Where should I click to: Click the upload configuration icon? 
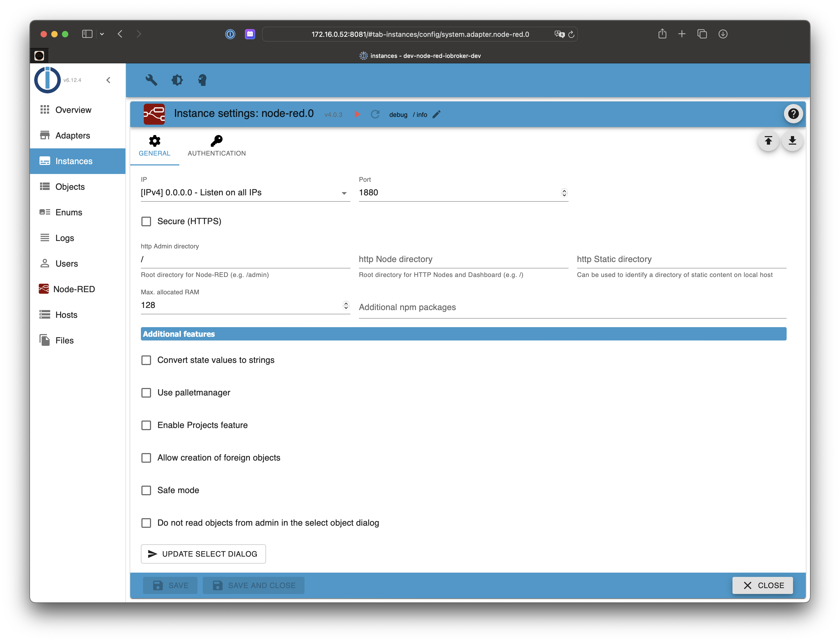[x=768, y=141]
